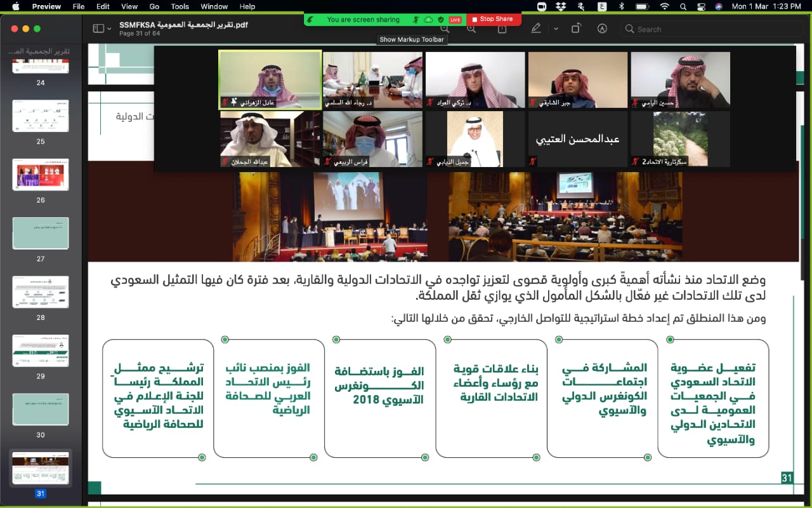This screenshot has width=812, height=508.
Task: Open the sidebar view options dropdown chevron
Action: tap(109, 29)
